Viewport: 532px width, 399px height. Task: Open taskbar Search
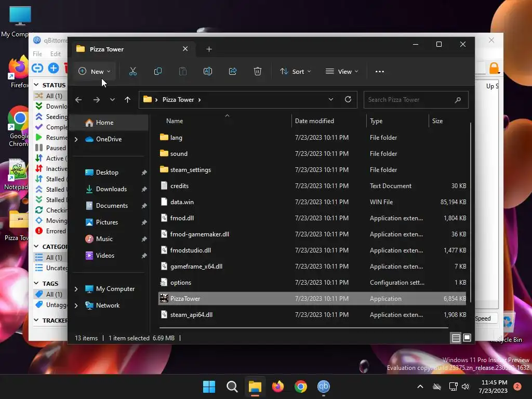232,387
